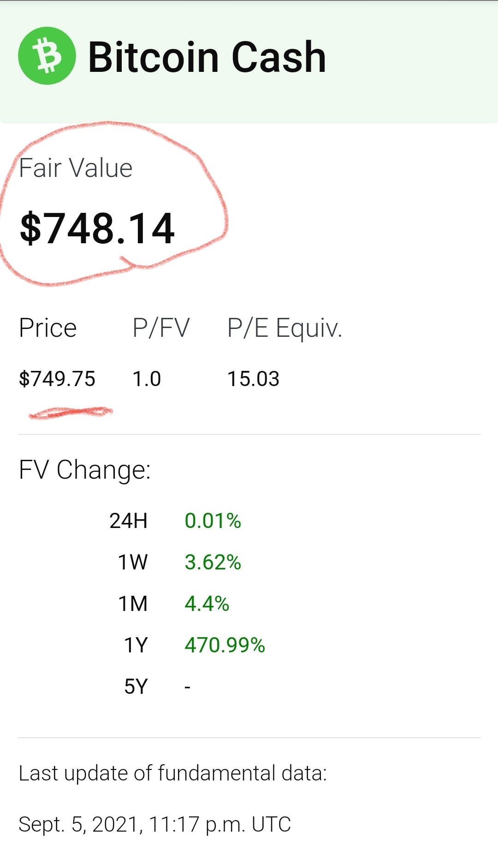
Task: Tap the $748.14 fair value figure
Action: coord(97,229)
